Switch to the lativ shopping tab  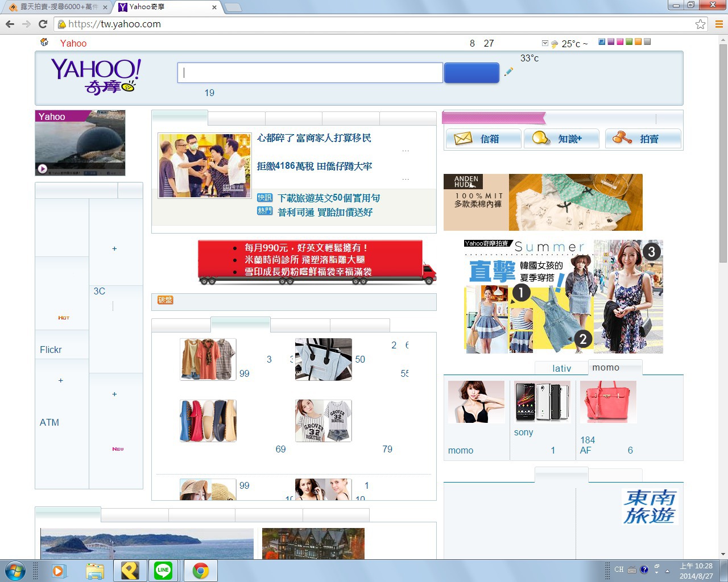(x=561, y=368)
